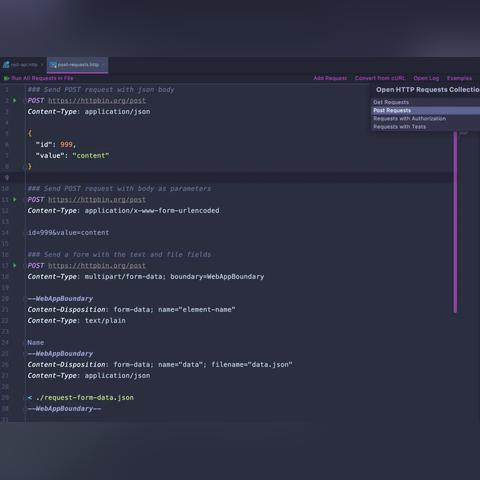480x480 pixels.
Task: Select the post-requests.http tab
Action: coord(78,65)
